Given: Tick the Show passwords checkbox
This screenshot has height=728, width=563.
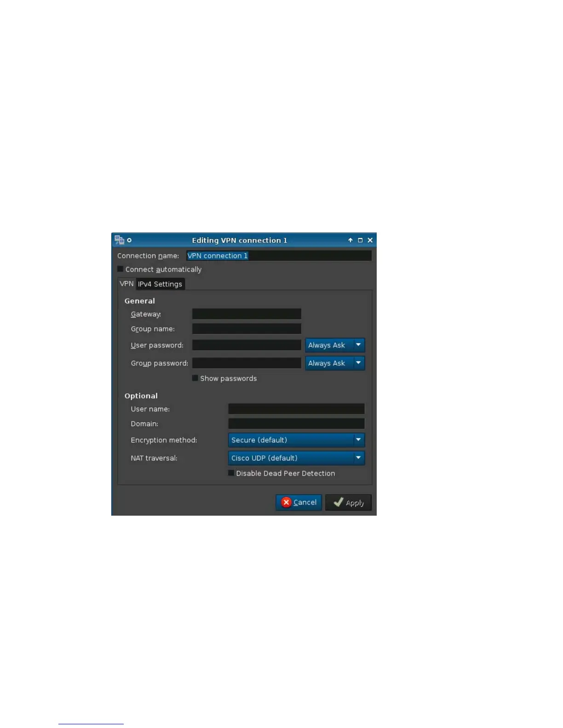Looking at the screenshot, I should (x=195, y=378).
